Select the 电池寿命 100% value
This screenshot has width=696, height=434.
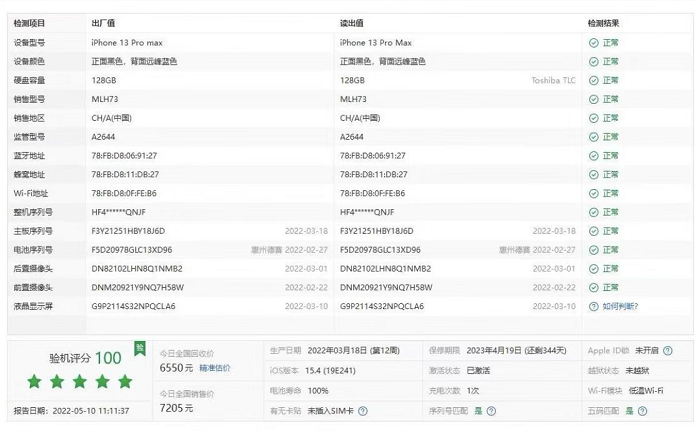click(x=318, y=391)
